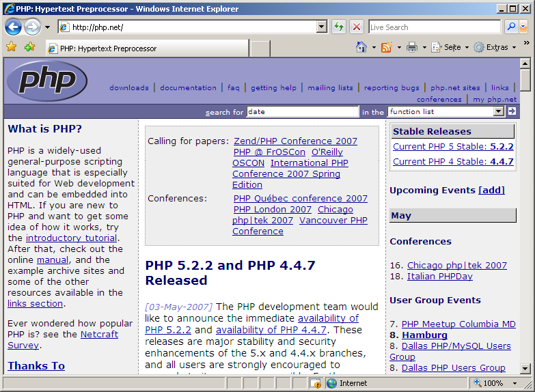Screen dimensions: 535x392
Task: Show more toolbar commands chevron
Action: point(527,42)
